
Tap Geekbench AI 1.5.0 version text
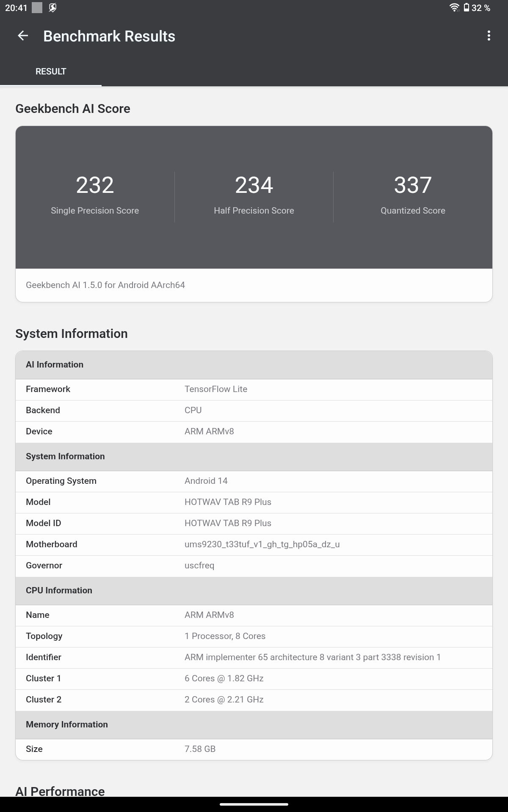[105, 285]
